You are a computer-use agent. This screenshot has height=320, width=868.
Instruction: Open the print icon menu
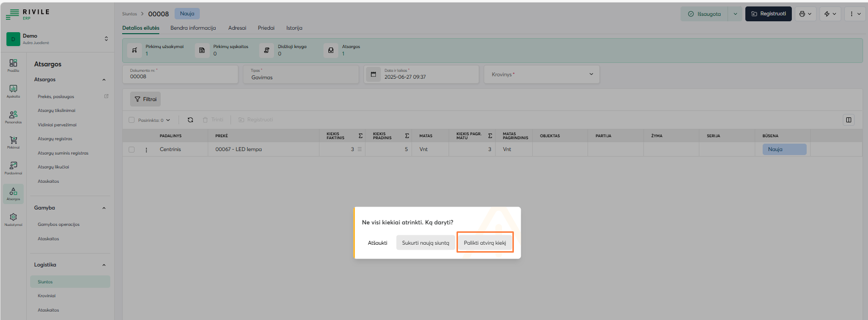805,14
